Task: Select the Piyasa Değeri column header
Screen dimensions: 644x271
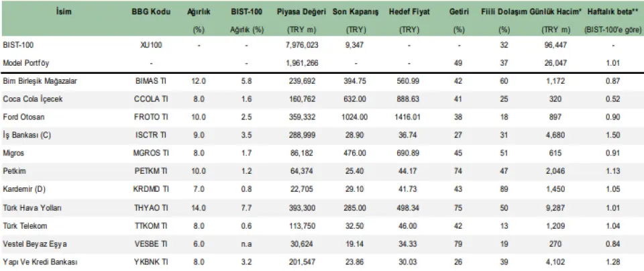Action: [x=301, y=12]
